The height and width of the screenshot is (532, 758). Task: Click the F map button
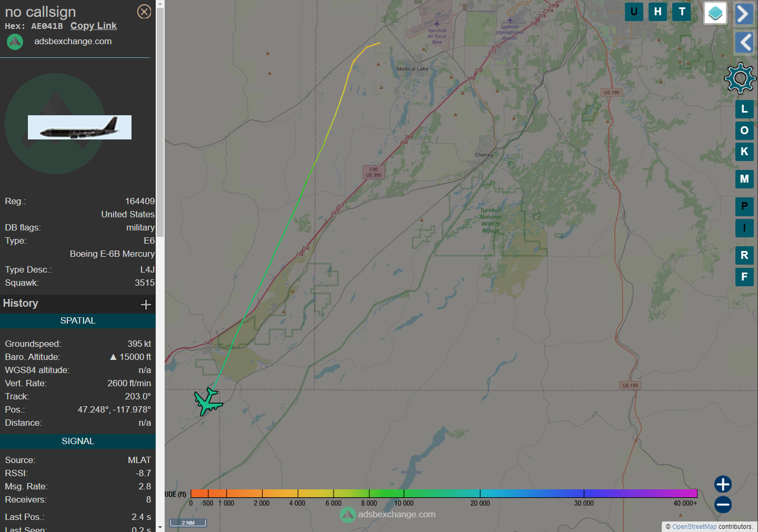tap(744, 277)
